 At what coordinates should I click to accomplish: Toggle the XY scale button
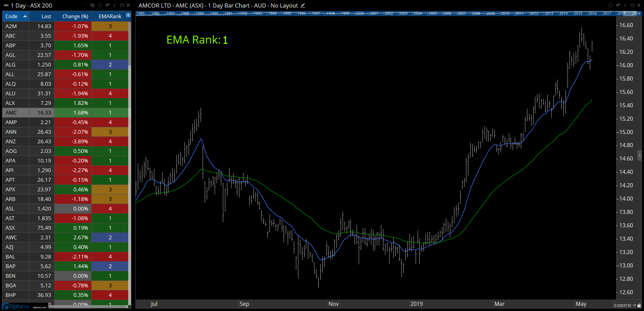click(x=635, y=306)
